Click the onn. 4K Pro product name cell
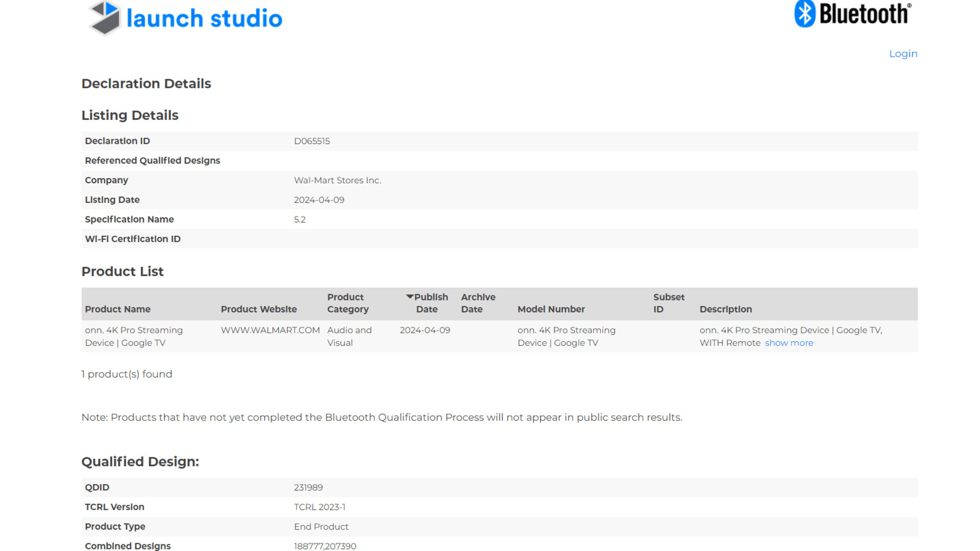Screen dimensions: 980x551 134,336
